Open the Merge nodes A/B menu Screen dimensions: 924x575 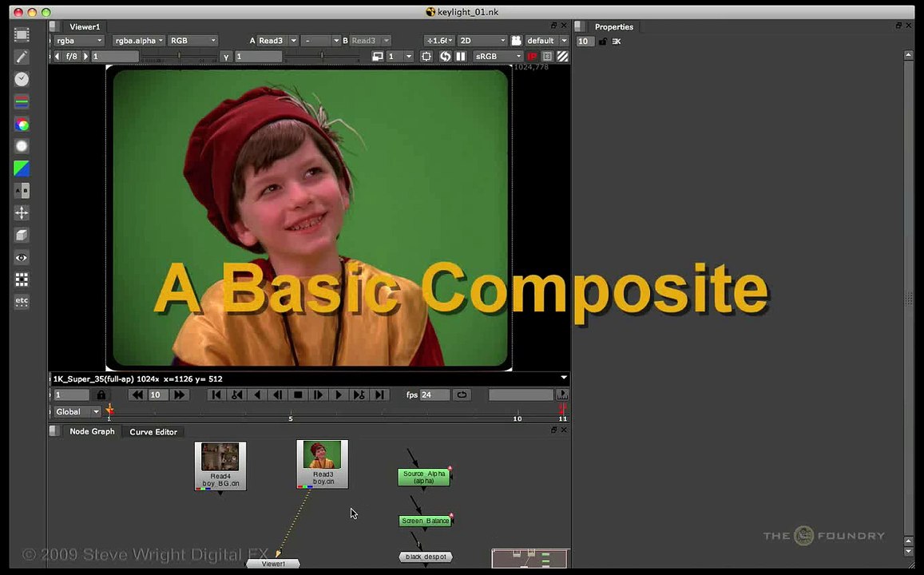pos(22,191)
